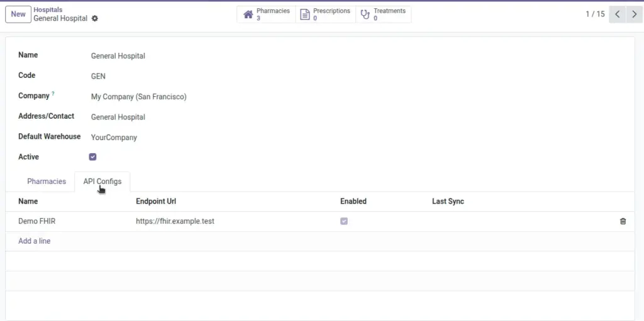The height and width of the screenshot is (321, 644).
Task: Open the Prescriptions 0 stat button
Action: point(325,14)
